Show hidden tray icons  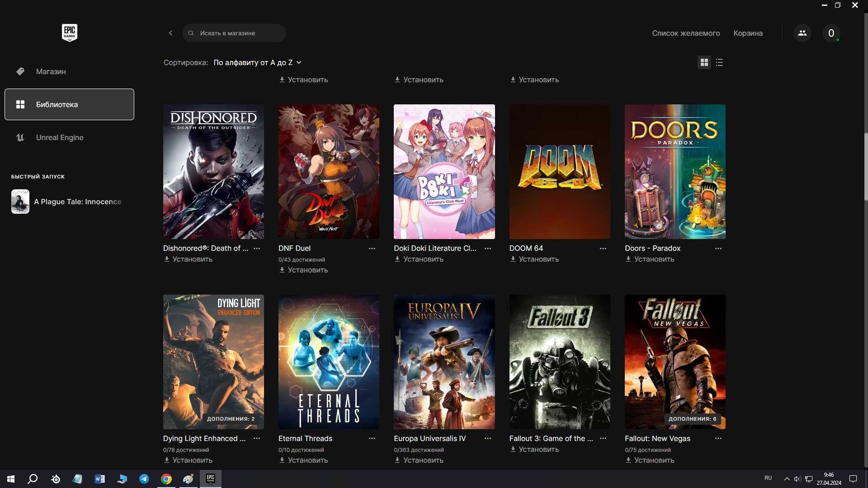787,479
